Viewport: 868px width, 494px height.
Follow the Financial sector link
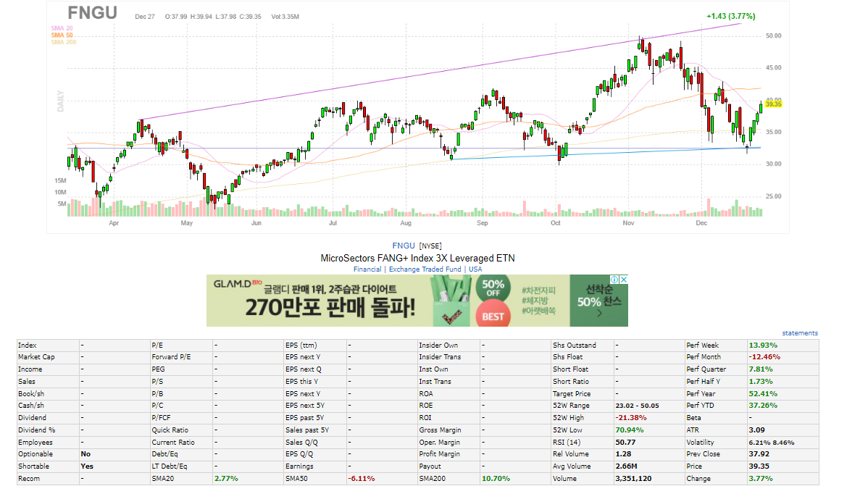point(367,269)
